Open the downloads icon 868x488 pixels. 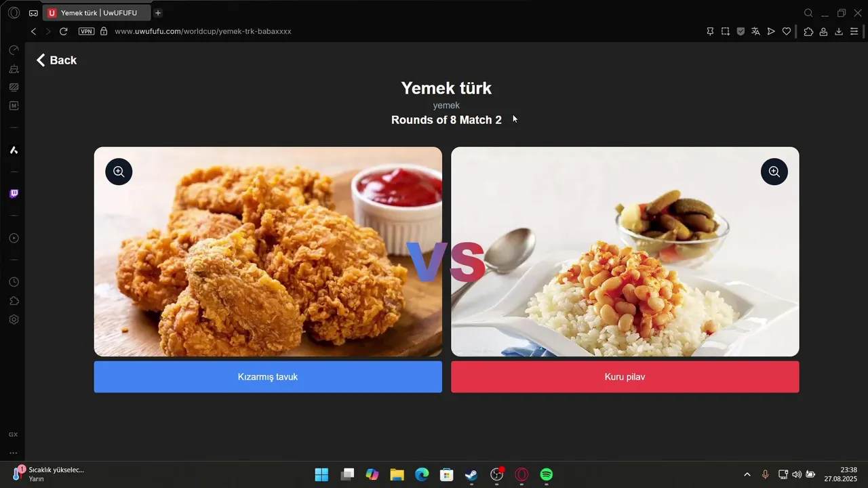[839, 31]
